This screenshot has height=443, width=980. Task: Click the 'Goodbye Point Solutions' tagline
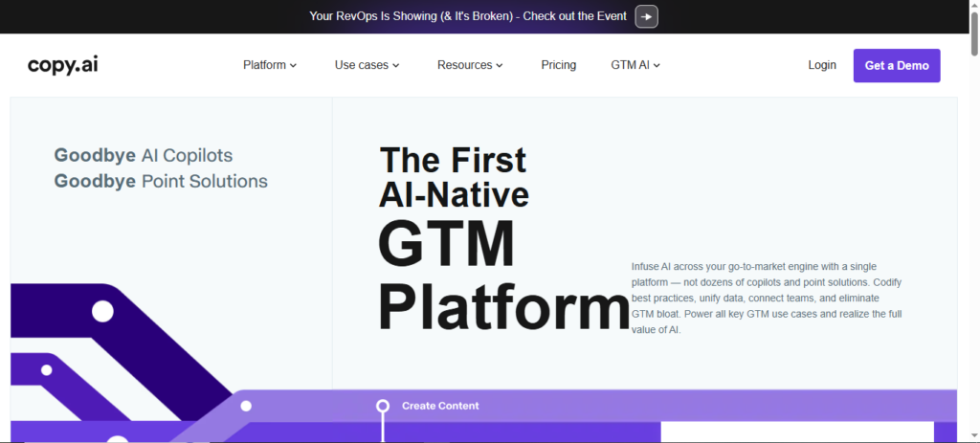click(161, 181)
